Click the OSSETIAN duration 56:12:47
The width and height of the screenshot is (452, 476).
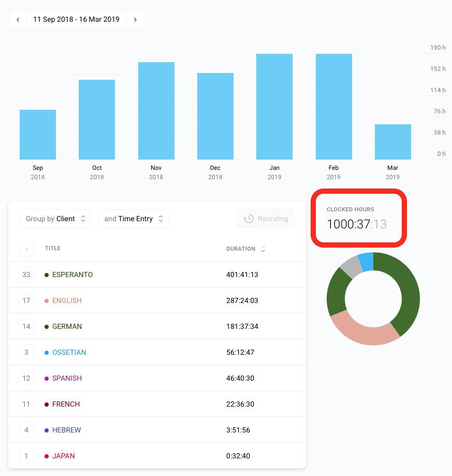[x=240, y=352]
